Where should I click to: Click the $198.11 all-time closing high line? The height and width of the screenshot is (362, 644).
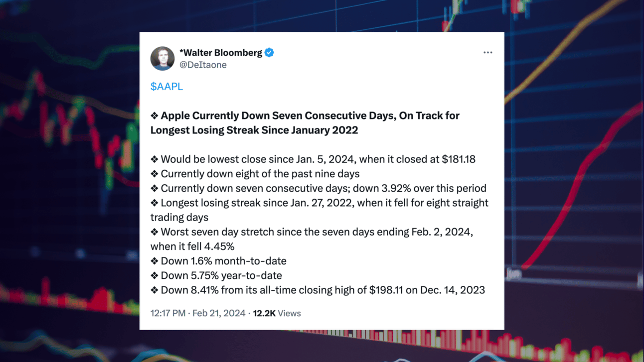(x=318, y=290)
